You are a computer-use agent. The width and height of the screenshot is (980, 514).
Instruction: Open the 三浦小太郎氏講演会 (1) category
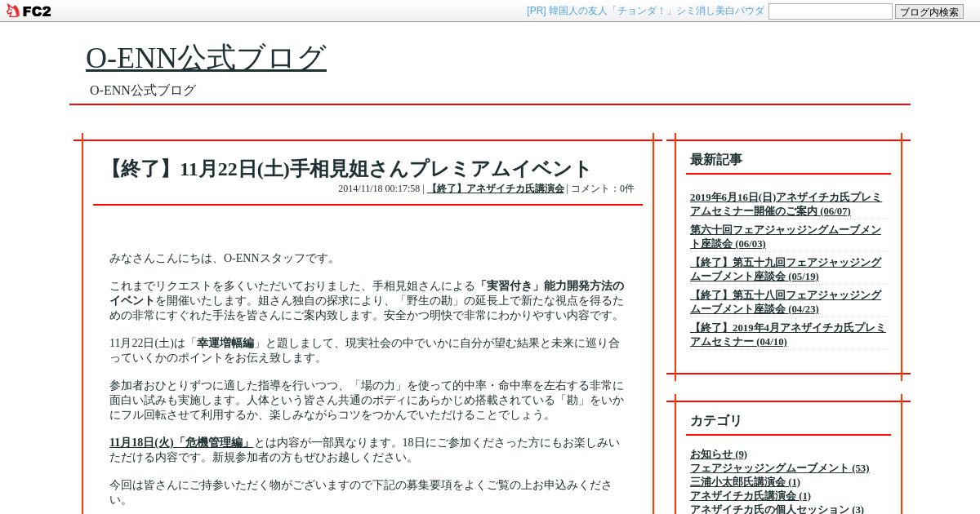[x=745, y=482]
